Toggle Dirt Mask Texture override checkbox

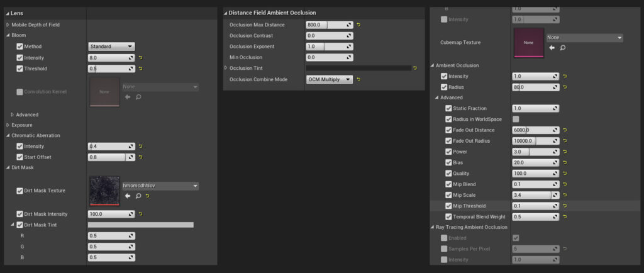tap(19, 191)
